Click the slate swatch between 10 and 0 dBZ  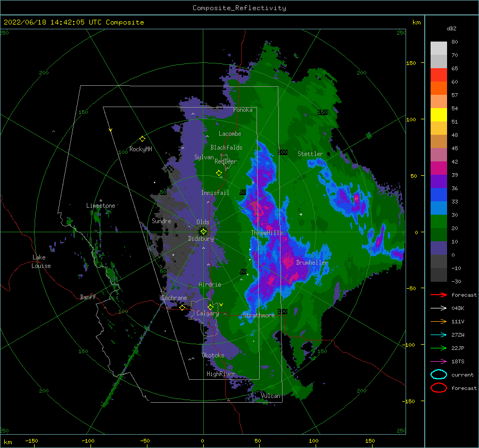(439, 248)
